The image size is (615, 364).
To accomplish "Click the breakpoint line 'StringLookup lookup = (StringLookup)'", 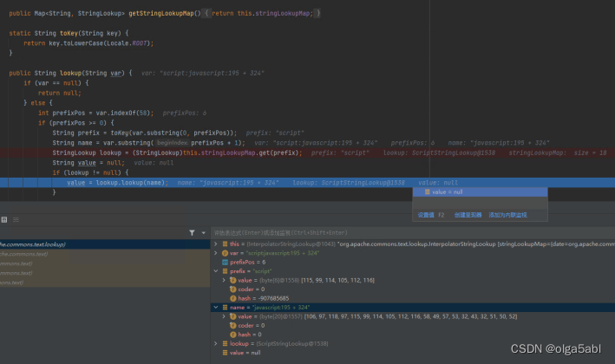I will point(307,153).
